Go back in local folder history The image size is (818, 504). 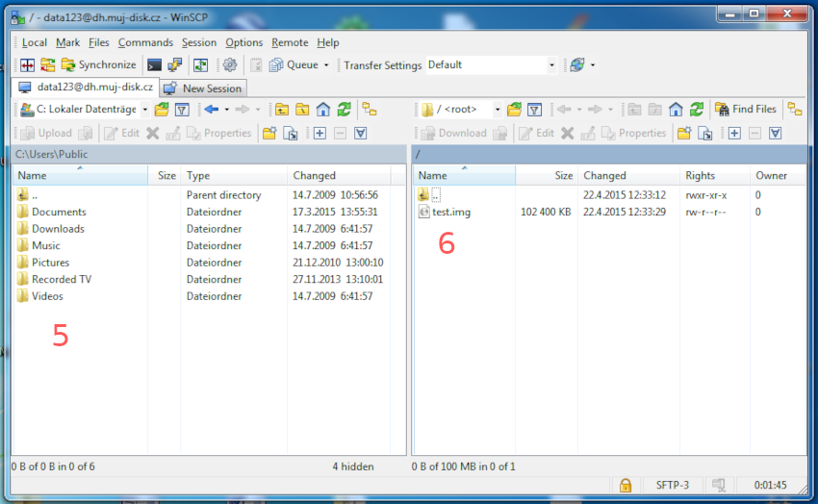211,110
